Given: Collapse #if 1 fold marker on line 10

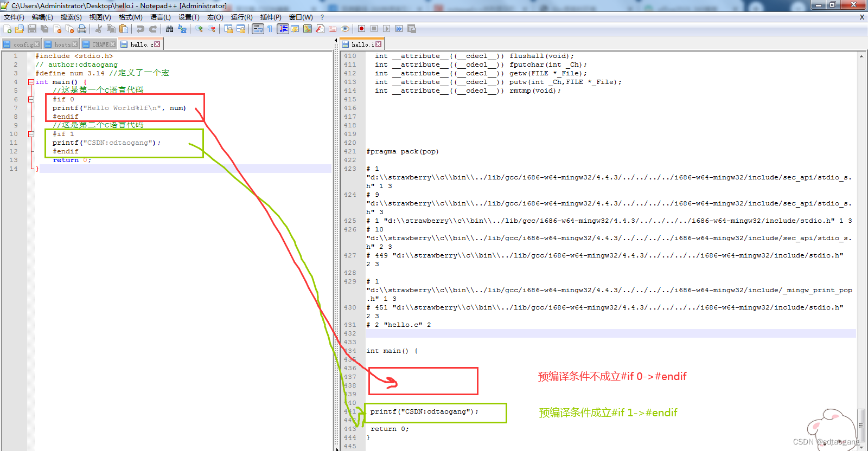Looking at the screenshot, I should click(31, 134).
